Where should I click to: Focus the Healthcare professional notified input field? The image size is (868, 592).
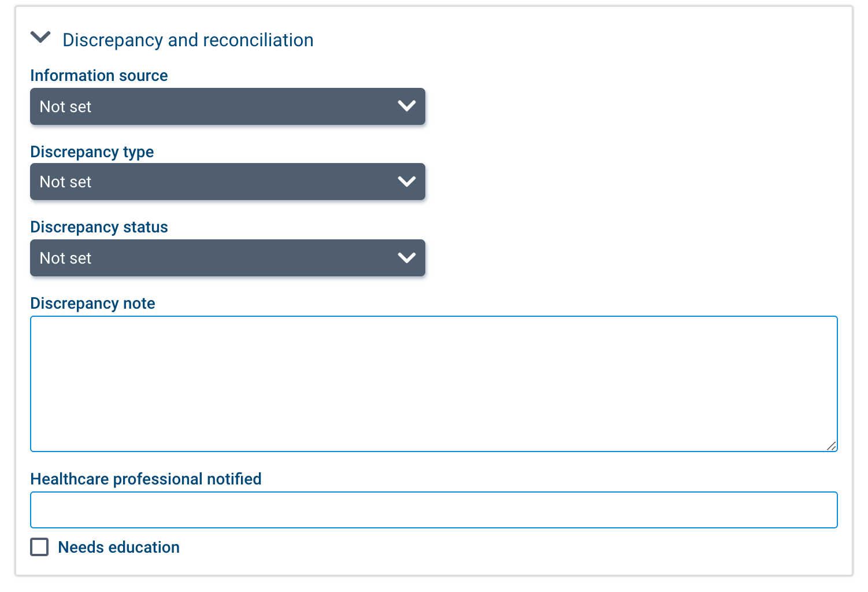click(433, 510)
